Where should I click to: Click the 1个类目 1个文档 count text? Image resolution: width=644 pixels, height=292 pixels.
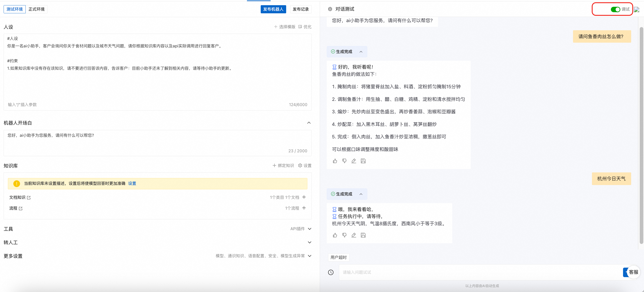[x=284, y=197]
